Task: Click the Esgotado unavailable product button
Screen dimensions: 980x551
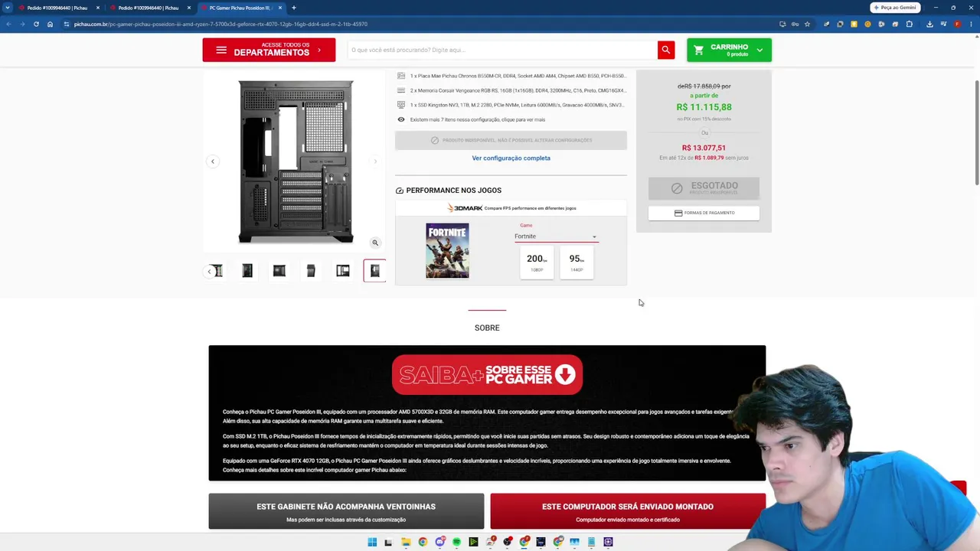Action: [x=704, y=188]
